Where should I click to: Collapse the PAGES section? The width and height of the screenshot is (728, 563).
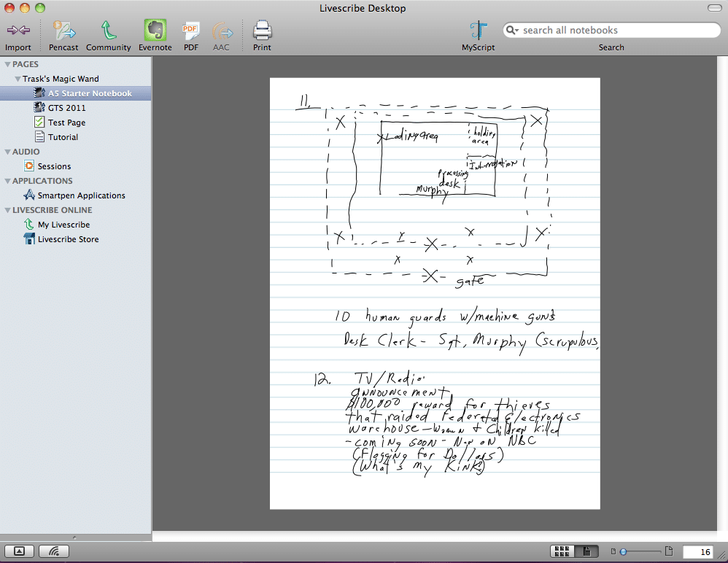[7, 64]
